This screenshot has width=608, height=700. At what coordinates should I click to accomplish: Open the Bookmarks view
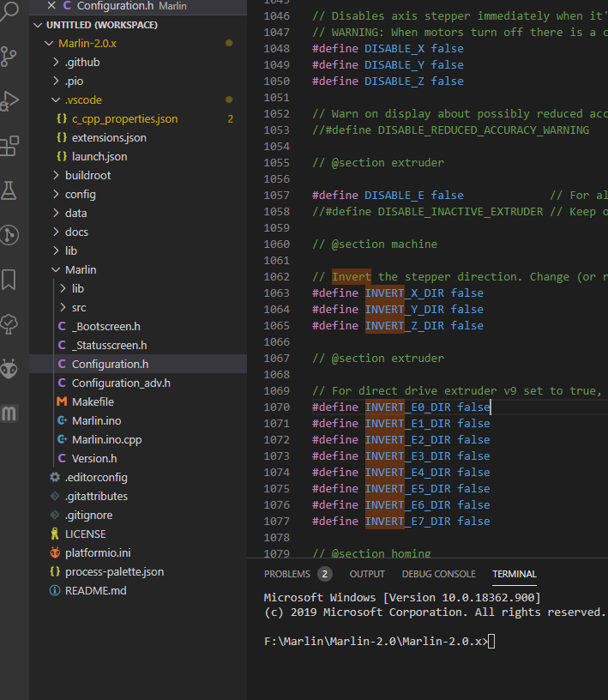click(x=9, y=280)
